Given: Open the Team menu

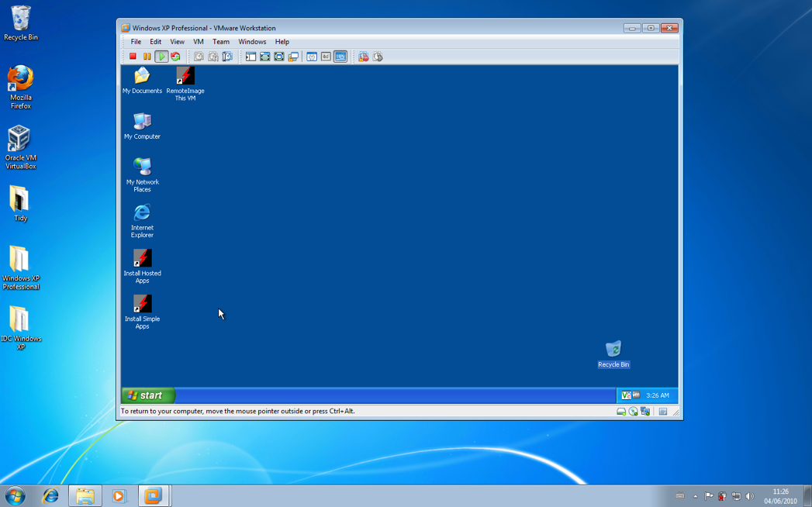Looking at the screenshot, I should coord(220,41).
